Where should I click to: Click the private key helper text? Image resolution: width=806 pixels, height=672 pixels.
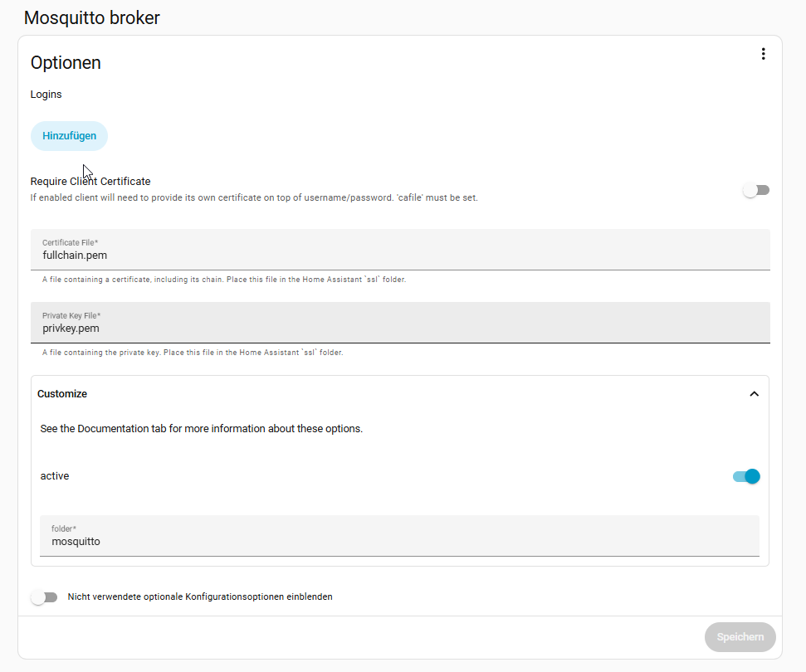193,353
